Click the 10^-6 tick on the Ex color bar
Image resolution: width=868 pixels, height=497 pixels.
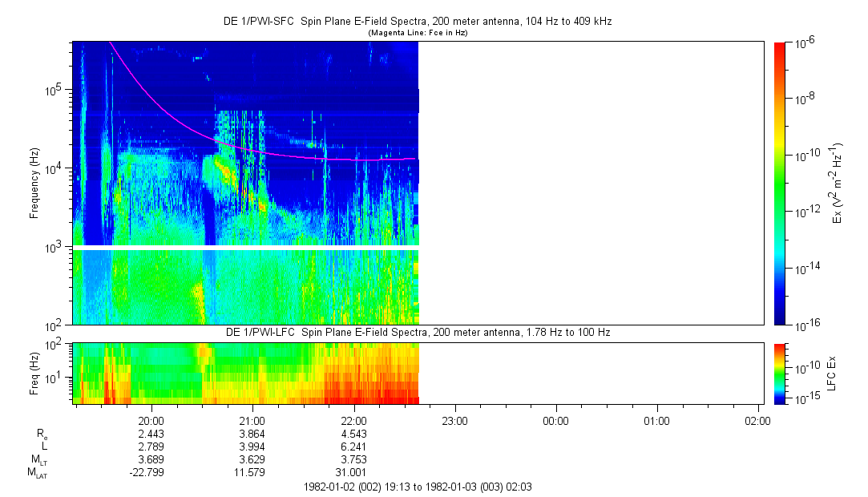pyautogui.click(x=805, y=43)
